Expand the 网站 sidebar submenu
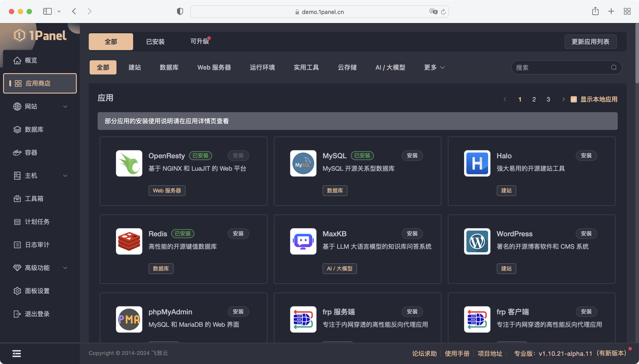Screen dimensions: 639x364 pos(65,106)
